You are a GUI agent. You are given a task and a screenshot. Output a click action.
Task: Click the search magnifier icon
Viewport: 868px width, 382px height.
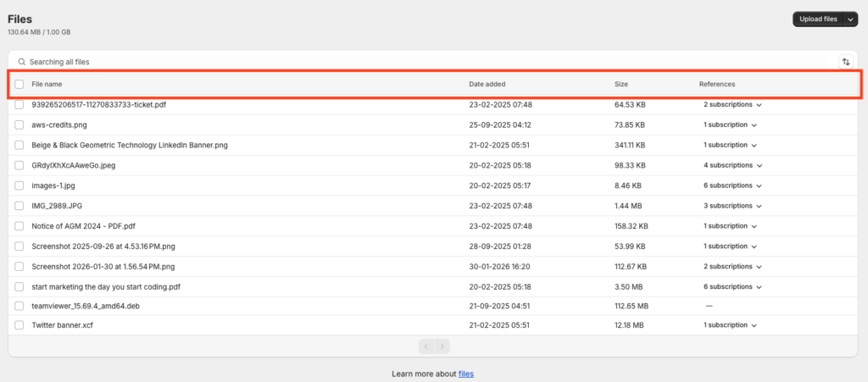tap(21, 62)
